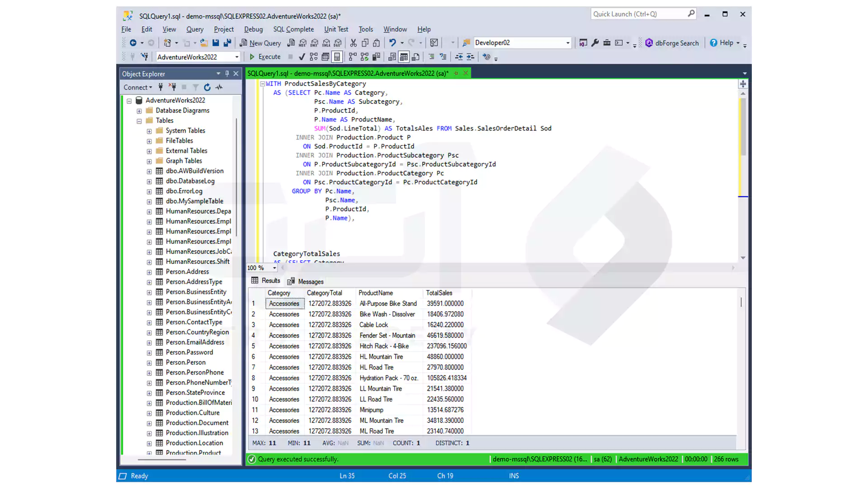This screenshot has width=868, height=488.
Task: Click the Paste clipboard icon
Action: [x=376, y=43]
